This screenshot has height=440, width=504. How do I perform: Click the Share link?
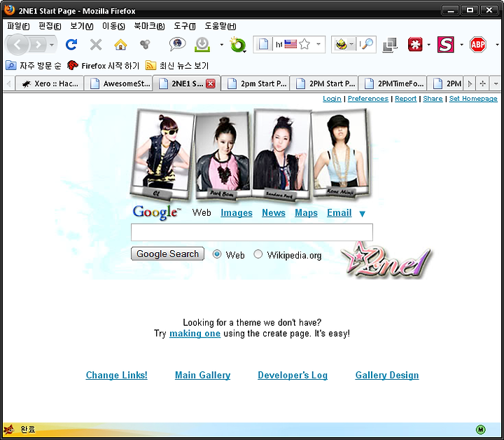point(433,99)
